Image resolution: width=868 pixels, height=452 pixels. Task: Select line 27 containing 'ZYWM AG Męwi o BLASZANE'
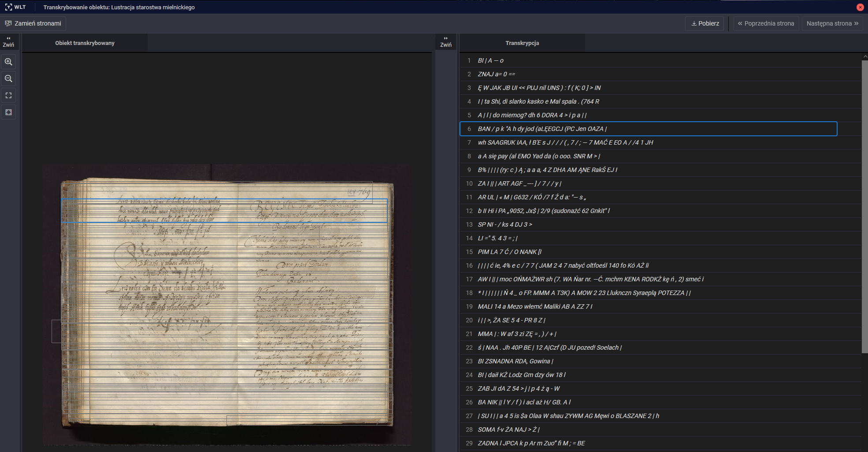click(660, 416)
